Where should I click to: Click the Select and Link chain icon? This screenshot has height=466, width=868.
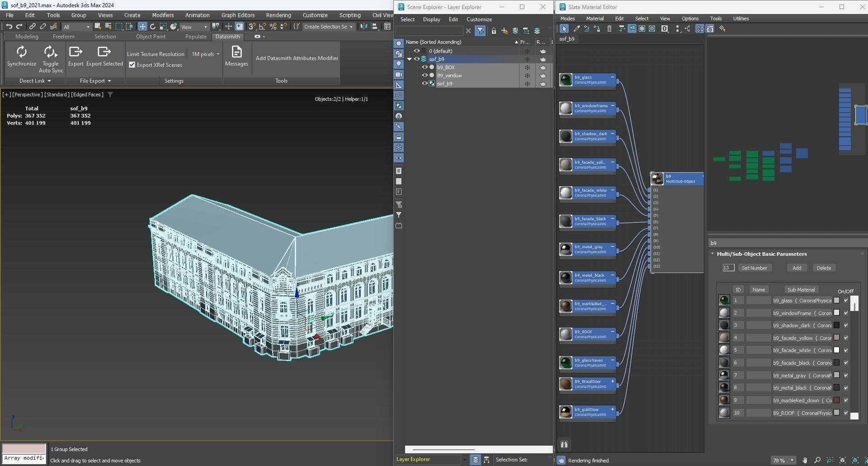click(x=33, y=27)
